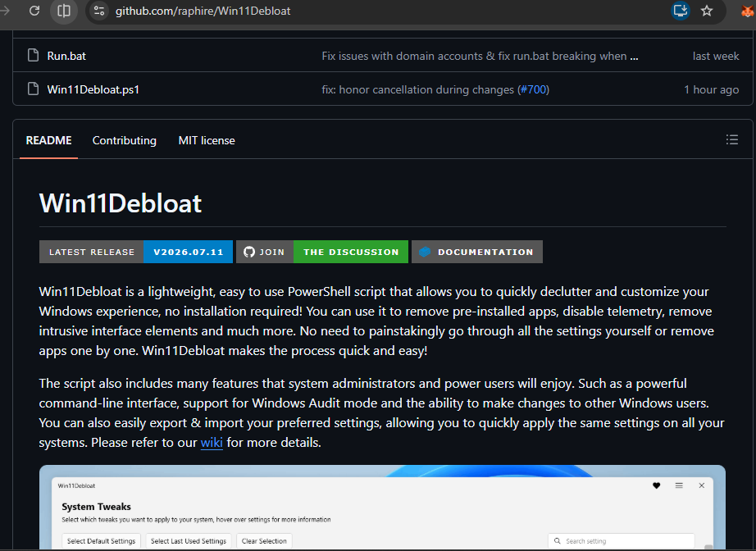This screenshot has width=756, height=551.
Task: Click the Join The Discussion badge
Action: click(x=322, y=252)
